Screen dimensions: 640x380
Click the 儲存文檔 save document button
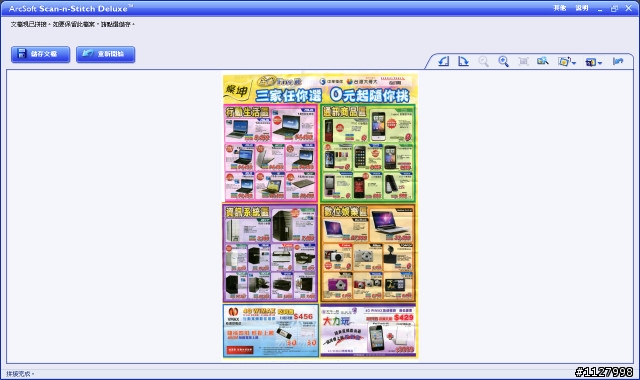[x=40, y=54]
